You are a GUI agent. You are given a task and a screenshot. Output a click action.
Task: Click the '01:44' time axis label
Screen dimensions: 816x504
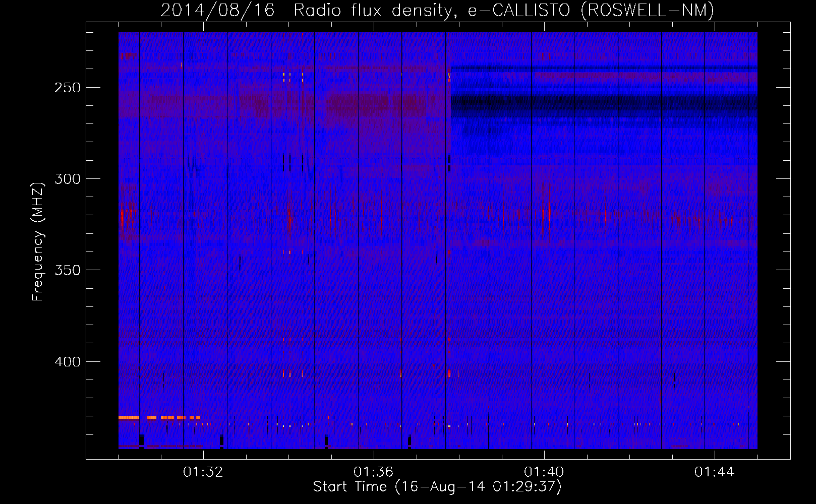[715, 472]
